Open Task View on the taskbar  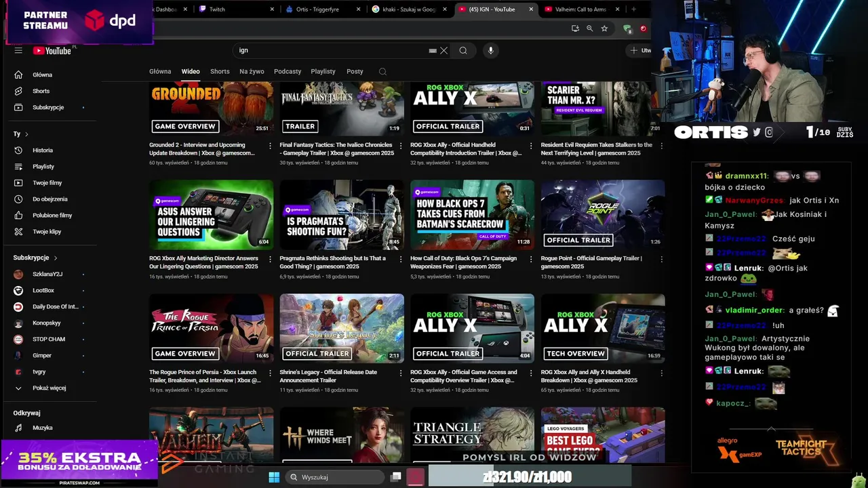click(x=396, y=477)
